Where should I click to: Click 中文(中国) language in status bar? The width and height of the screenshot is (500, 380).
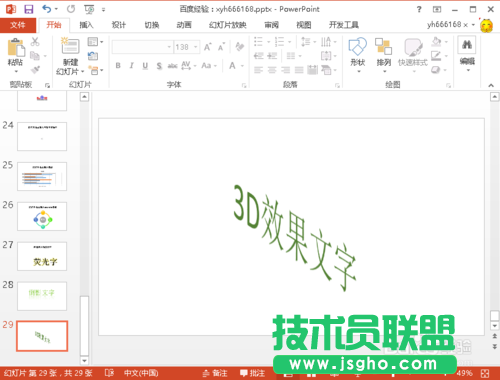pyautogui.click(x=141, y=373)
